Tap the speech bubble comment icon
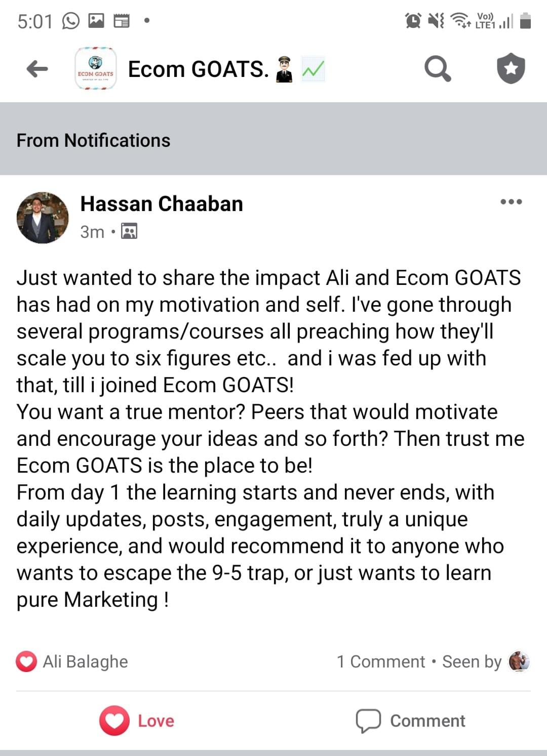Viewport: 547px width, 756px height. 368,721
